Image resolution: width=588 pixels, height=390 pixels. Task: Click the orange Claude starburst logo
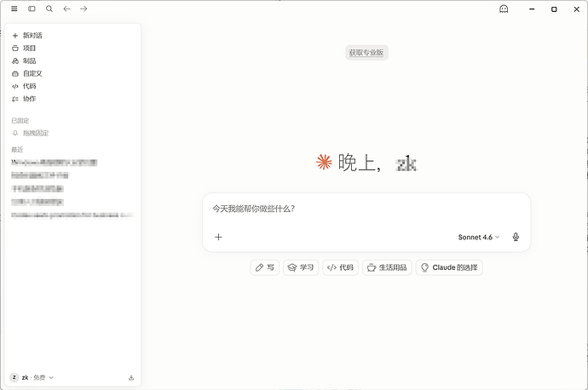pos(324,162)
